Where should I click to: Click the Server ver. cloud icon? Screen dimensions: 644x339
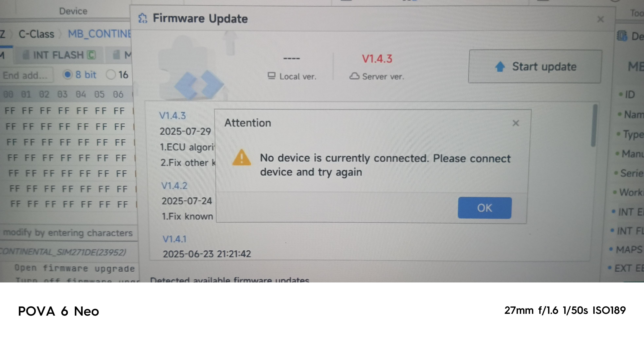pyautogui.click(x=354, y=76)
